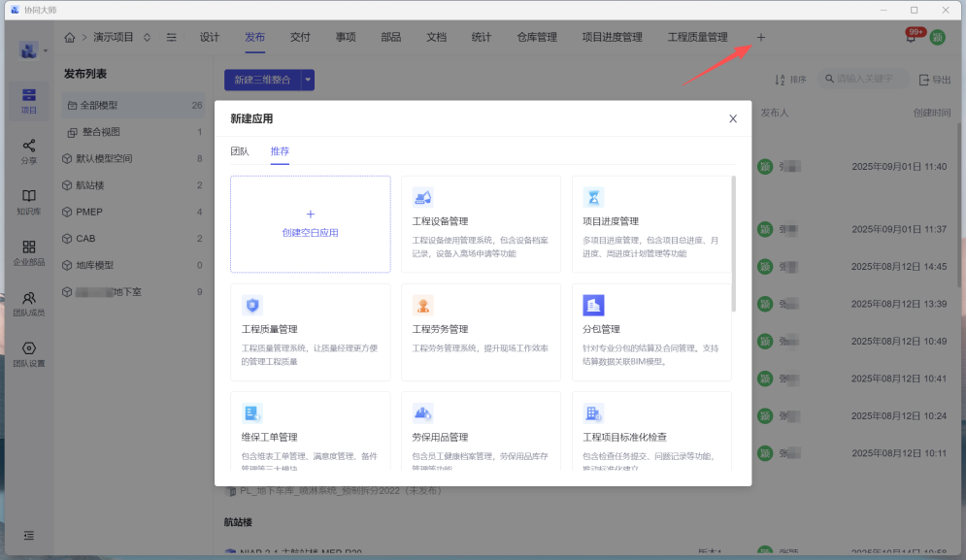966x560 pixels.
Task: Go to 企业部品 in the sidebar
Action: pyautogui.click(x=29, y=252)
